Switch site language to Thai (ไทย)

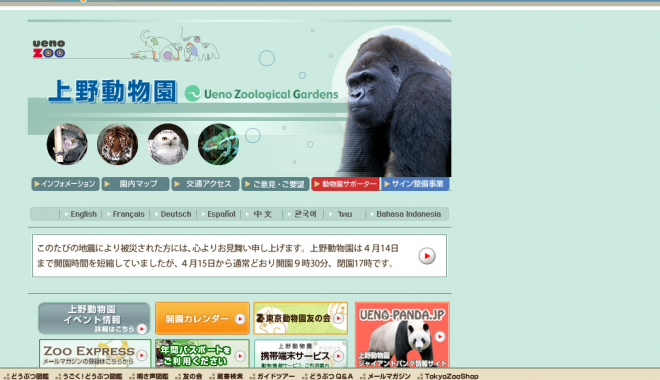[345, 214]
